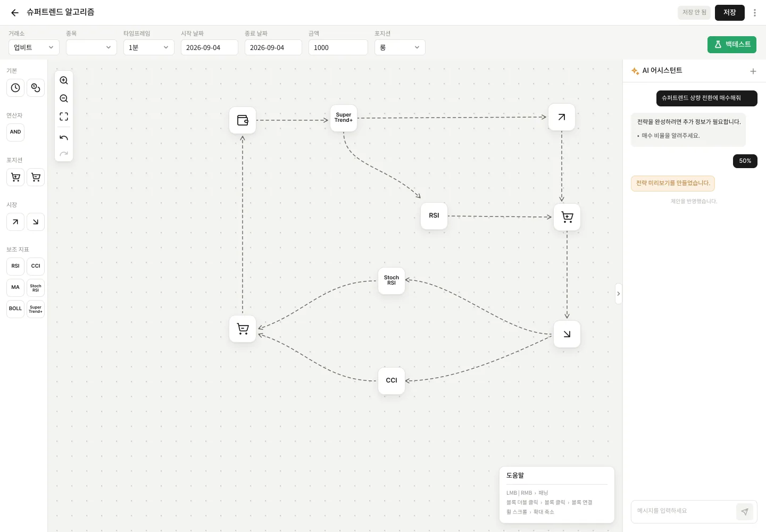Send the assistant message
Viewport: 766px width, 532px height.
pyautogui.click(x=745, y=512)
